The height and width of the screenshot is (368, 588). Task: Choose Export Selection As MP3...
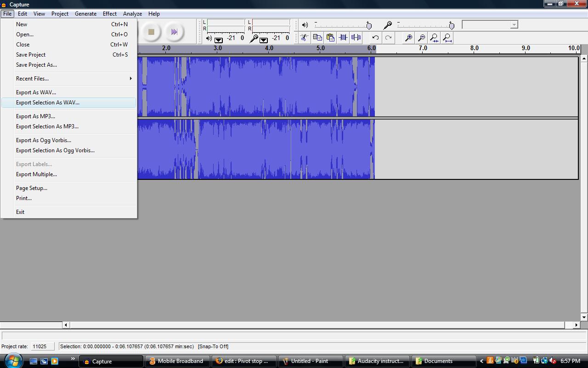pos(68,126)
